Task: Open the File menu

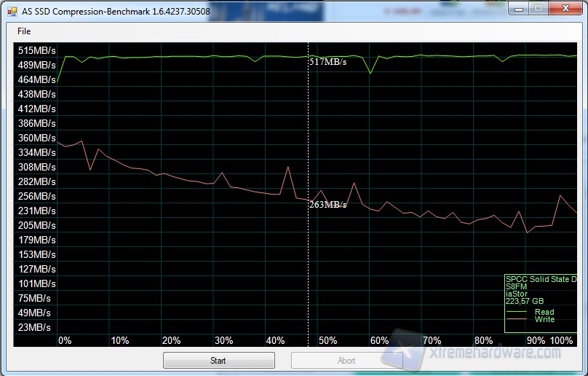Action: [x=24, y=31]
